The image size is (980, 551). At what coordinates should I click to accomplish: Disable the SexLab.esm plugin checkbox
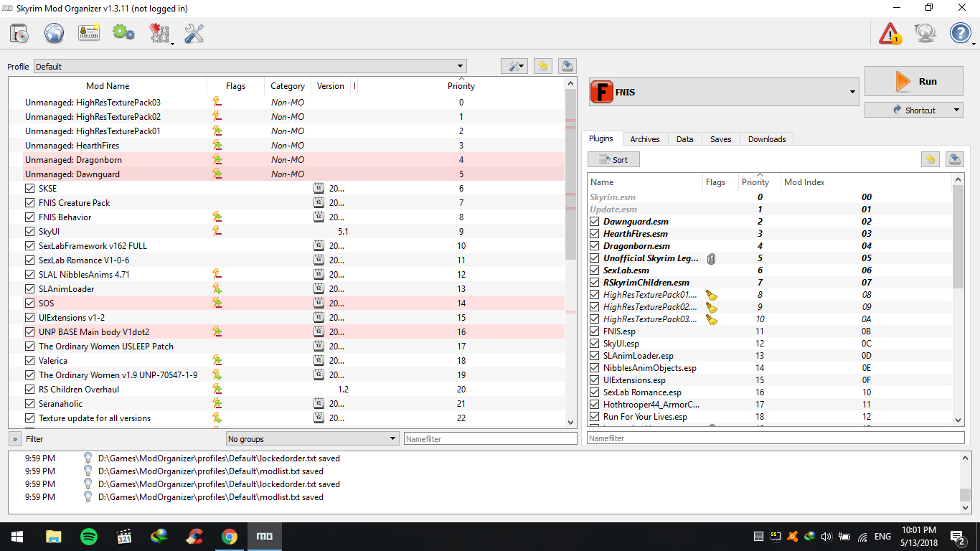coord(594,270)
